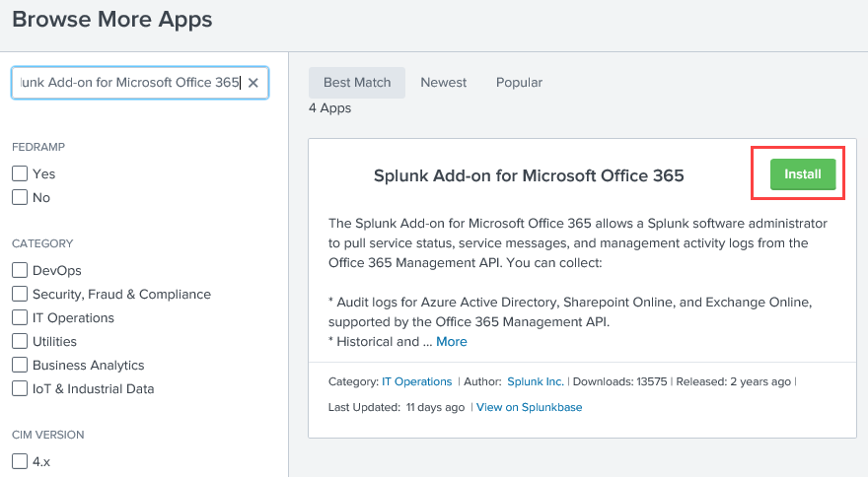
Task: Click the FEDRAMP filter section label
Action: click(38, 147)
